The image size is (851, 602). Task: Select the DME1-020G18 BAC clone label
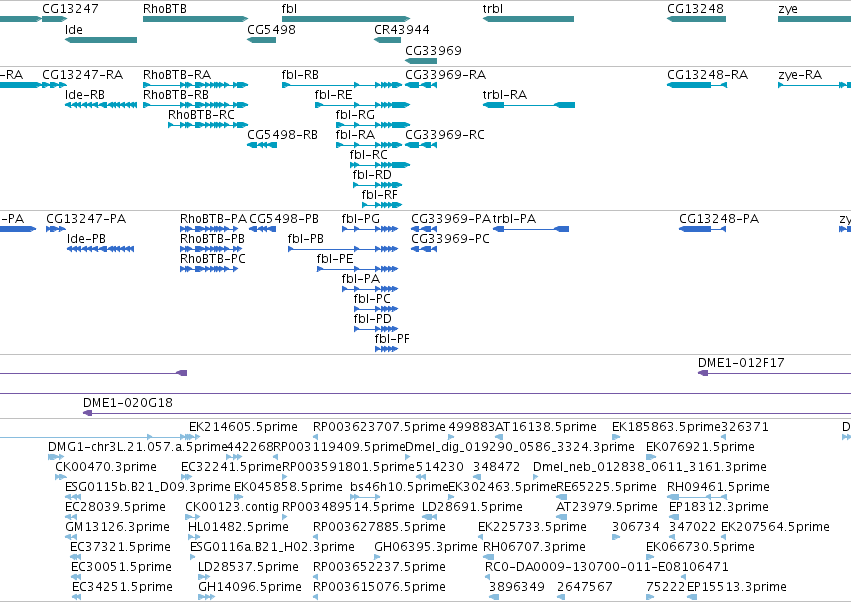(128, 403)
